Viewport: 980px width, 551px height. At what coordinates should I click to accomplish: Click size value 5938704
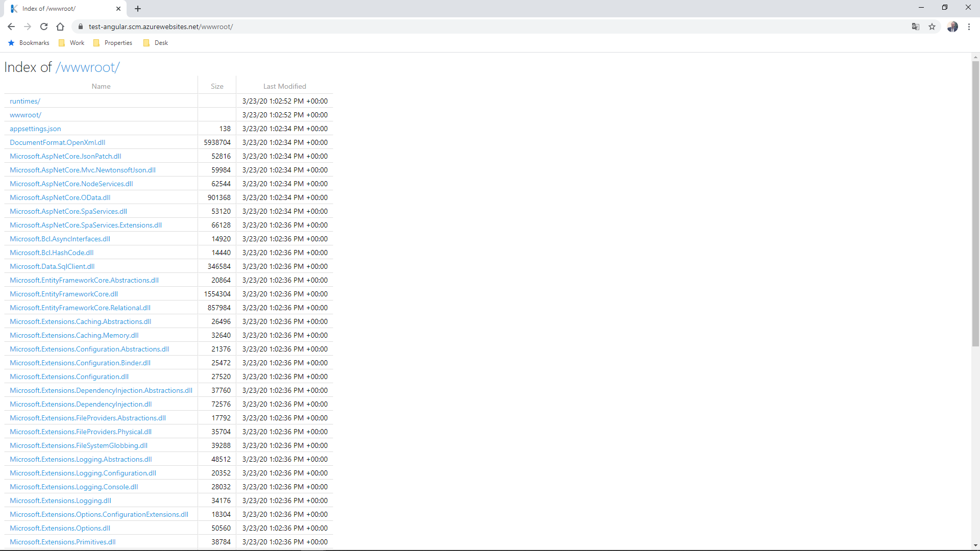(217, 142)
